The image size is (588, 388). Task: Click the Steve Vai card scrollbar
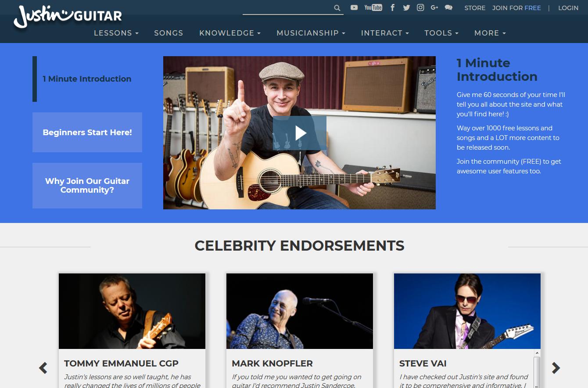[x=537, y=369]
